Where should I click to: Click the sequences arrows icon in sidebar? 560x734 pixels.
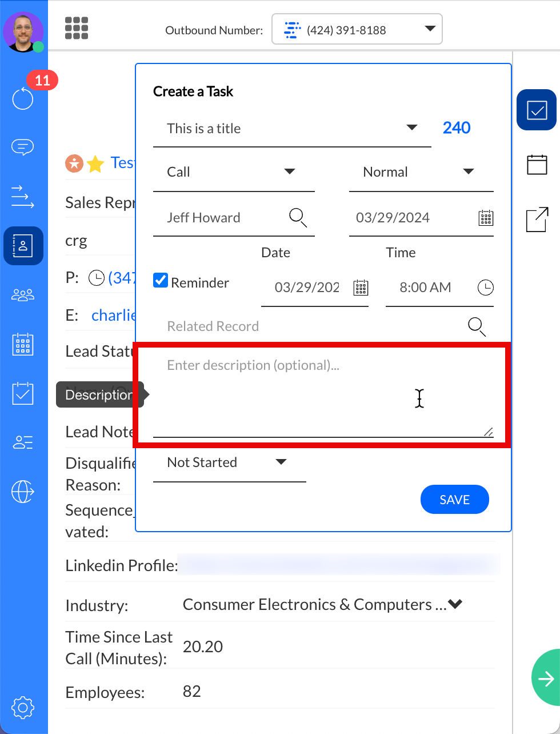coord(23,197)
